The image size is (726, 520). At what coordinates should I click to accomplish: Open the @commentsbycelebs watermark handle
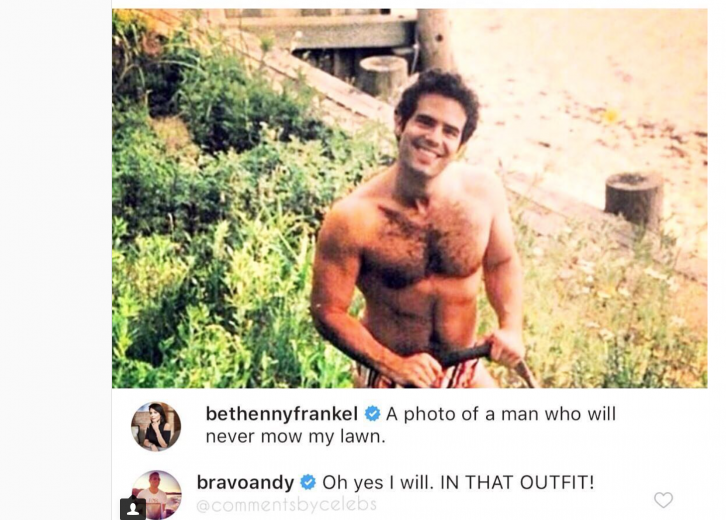[287, 504]
